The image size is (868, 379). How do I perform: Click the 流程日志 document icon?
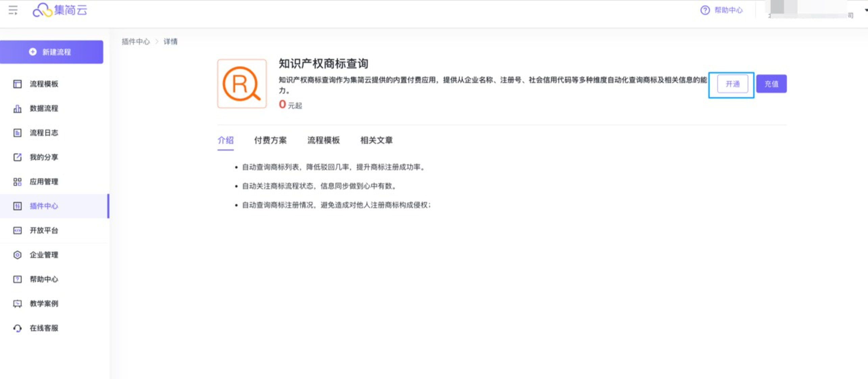tap(17, 133)
